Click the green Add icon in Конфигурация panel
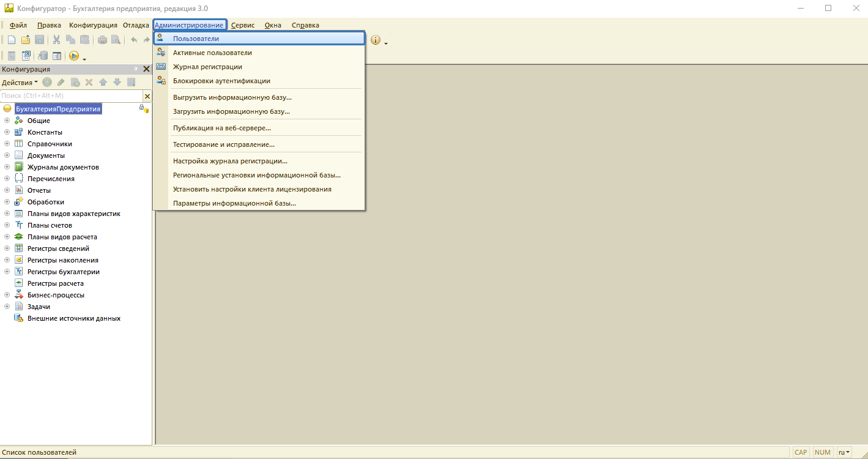 pyautogui.click(x=47, y=82)
